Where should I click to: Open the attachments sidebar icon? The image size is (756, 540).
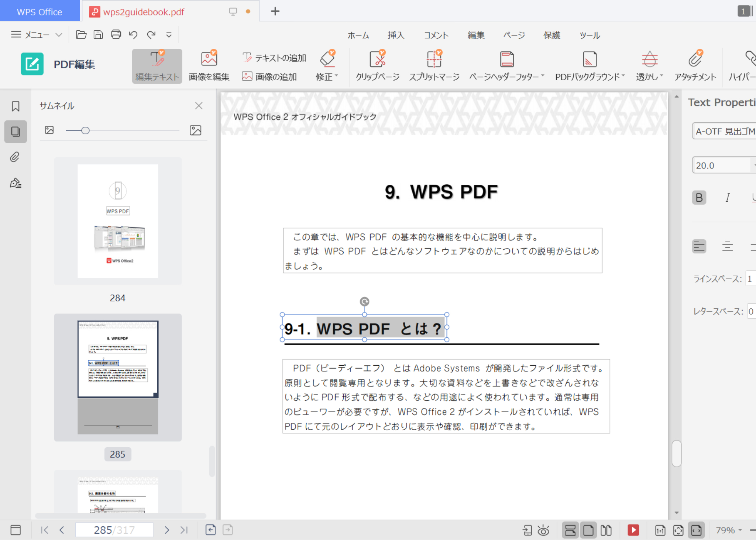coord(15,157)
